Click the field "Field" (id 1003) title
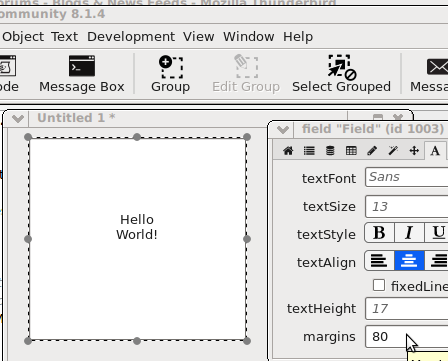The height and width of the screenshot is (361, 448). (373, 129)
